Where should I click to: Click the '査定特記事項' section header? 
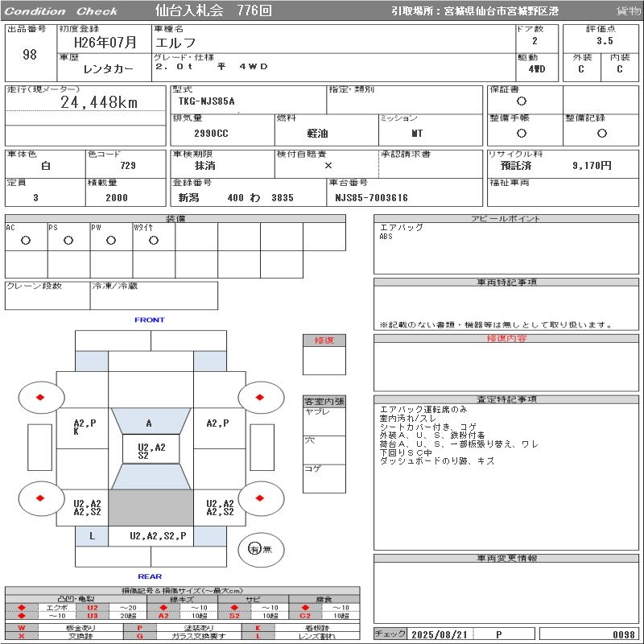[x=506, y=399]
